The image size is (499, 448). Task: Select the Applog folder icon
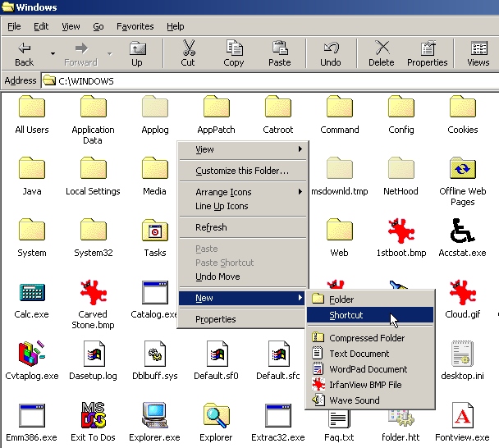point(155,107)
